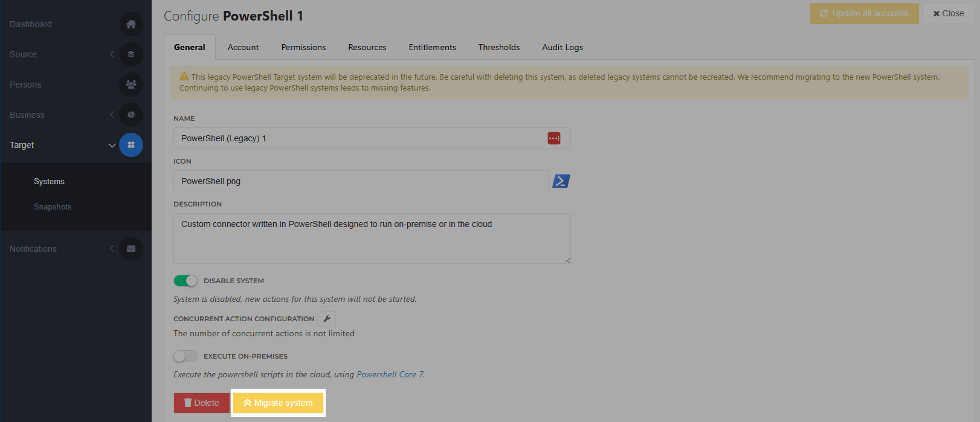Open Snapshots in the sidebar
This screenshot has height=422, width=980.
point(53,206)
